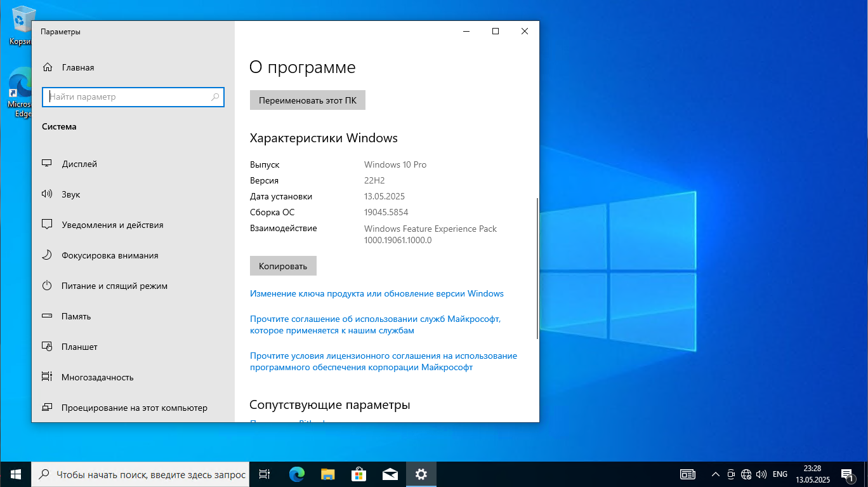Select install date 13.05.2025 value
This screenshot has width=868, height=487.
[x=385, y=196]
